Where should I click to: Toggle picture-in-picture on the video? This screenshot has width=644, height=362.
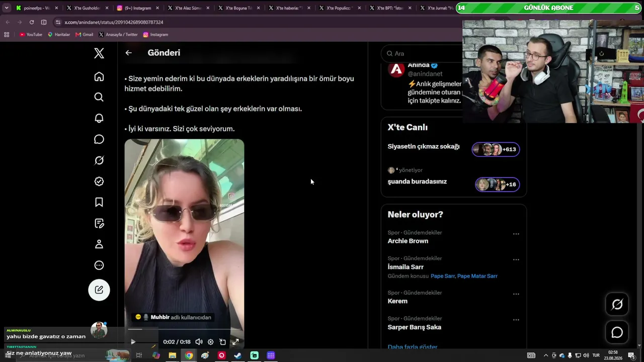click(x=223, y=342)
